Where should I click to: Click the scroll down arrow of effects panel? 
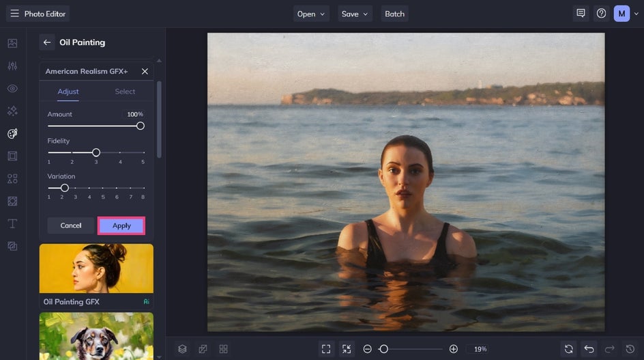(159, 357)
